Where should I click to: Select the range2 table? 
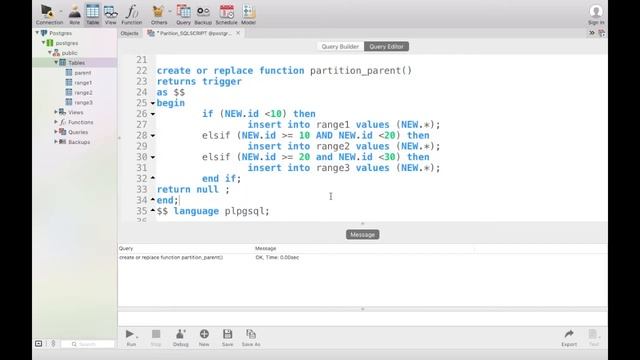[x=83, y=93]
